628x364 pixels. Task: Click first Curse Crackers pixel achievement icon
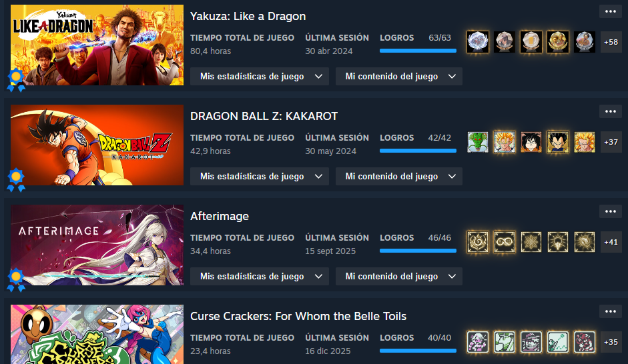pyautogui.click(x=478, y=342)
